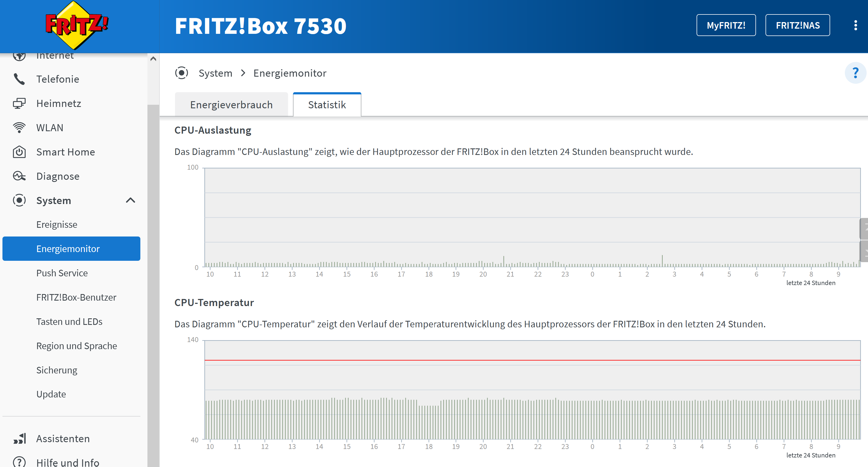Image resolution: width=868 pixels, height=467 pixels.
Task: Open help via the question mark icon
Action: pyautogui.click(x=855, y=73)
